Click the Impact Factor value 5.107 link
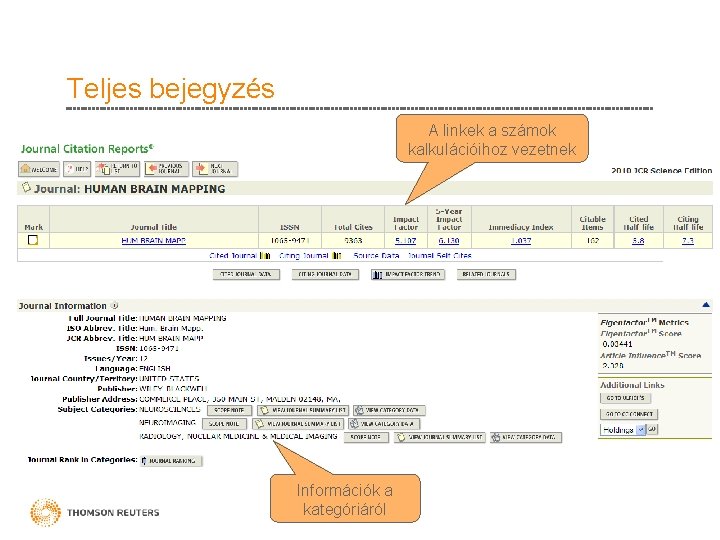Screen dimensions: 720x540 tap(405, 241)
